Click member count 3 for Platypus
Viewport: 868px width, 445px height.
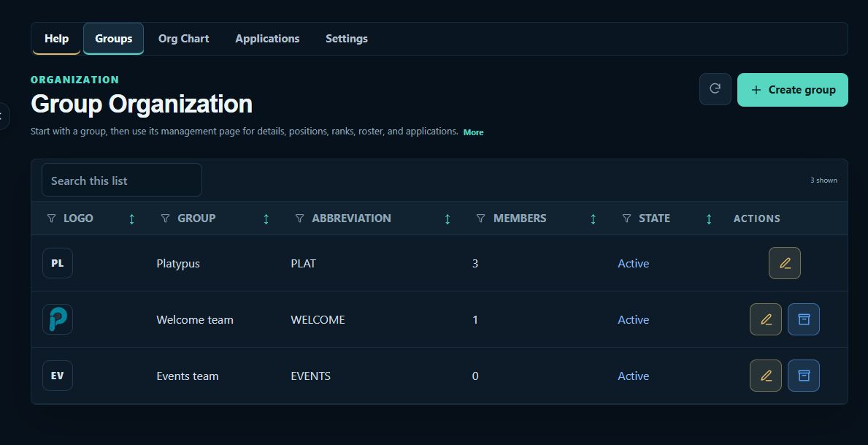point(475,263)
